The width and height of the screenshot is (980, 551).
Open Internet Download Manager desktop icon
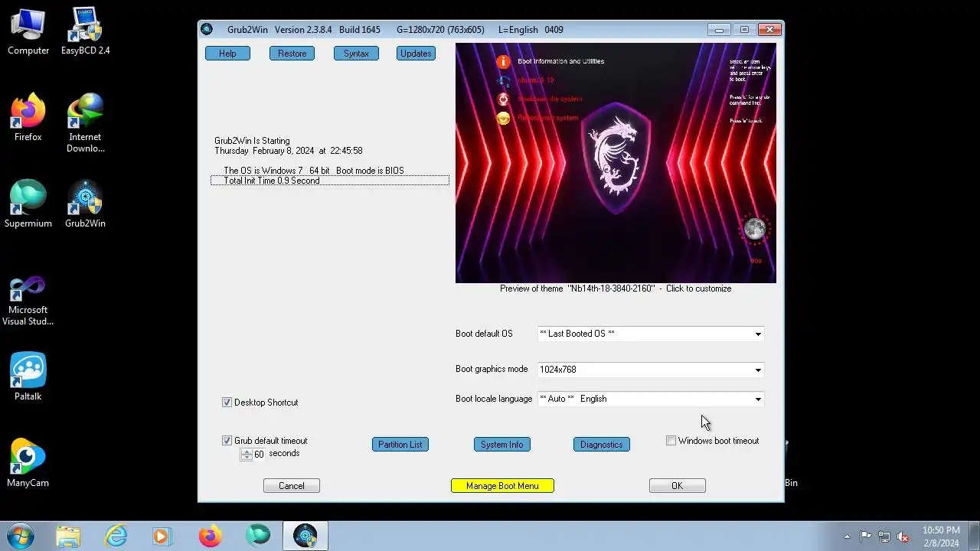[x=85, y=123]
